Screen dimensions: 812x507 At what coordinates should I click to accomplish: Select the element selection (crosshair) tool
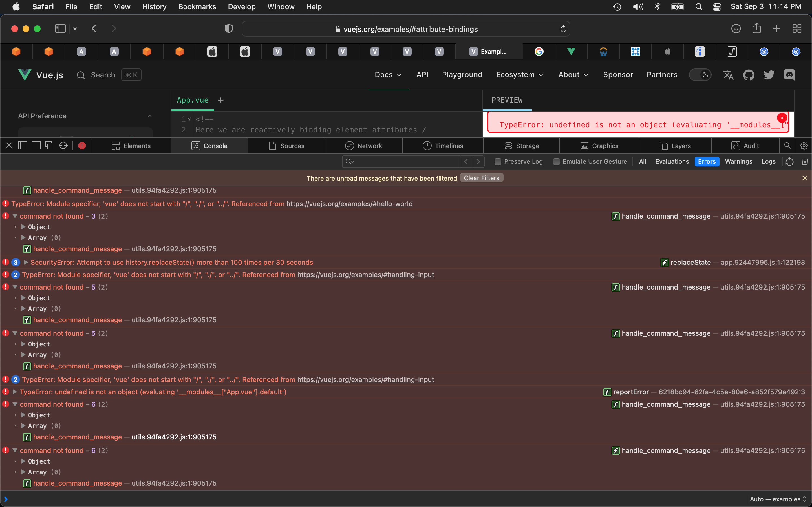pyautogui.click(x=63, y=145)
